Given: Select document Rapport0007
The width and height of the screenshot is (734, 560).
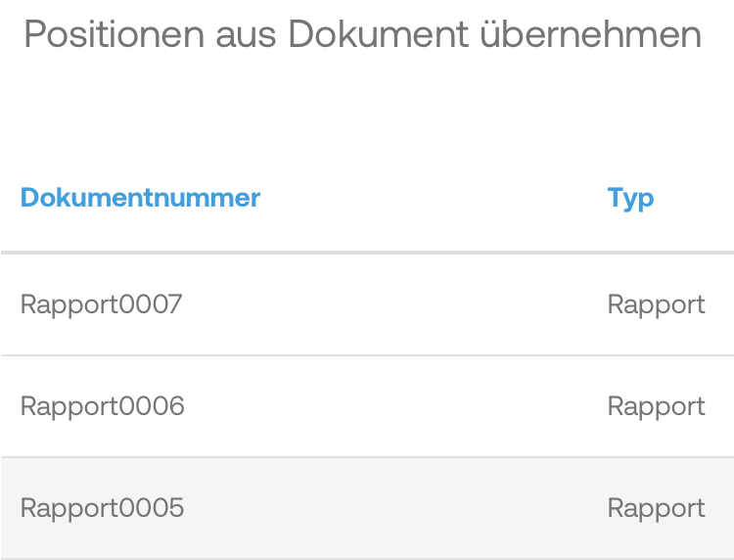Looking at the screenshot, I should [102, 304].
